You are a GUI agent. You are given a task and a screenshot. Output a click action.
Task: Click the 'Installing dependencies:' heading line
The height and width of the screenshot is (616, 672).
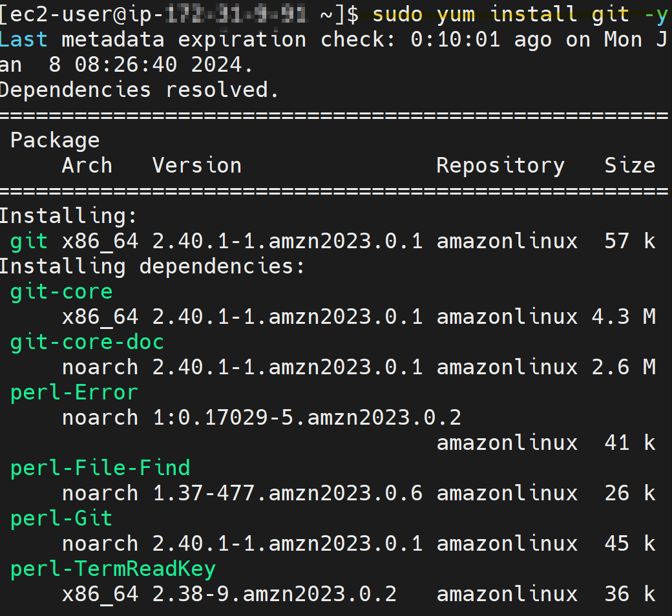(x=152, y=267)
